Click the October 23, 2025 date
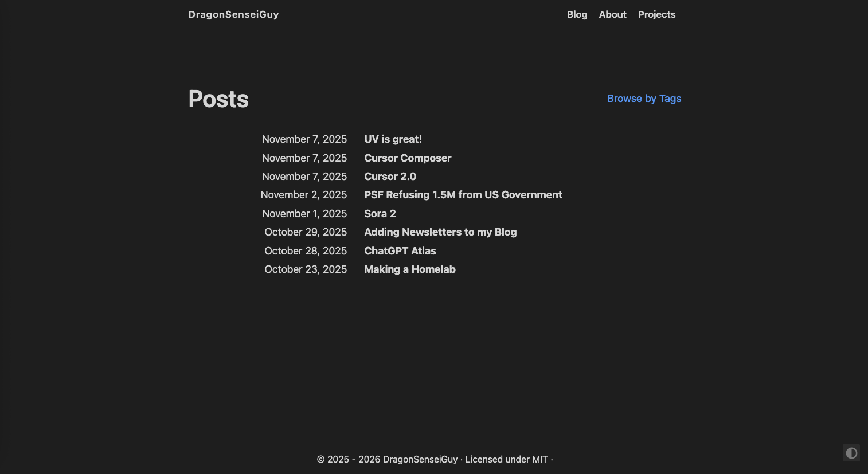Viewport: 868px width, 474px height. click(x=306, y=269)
